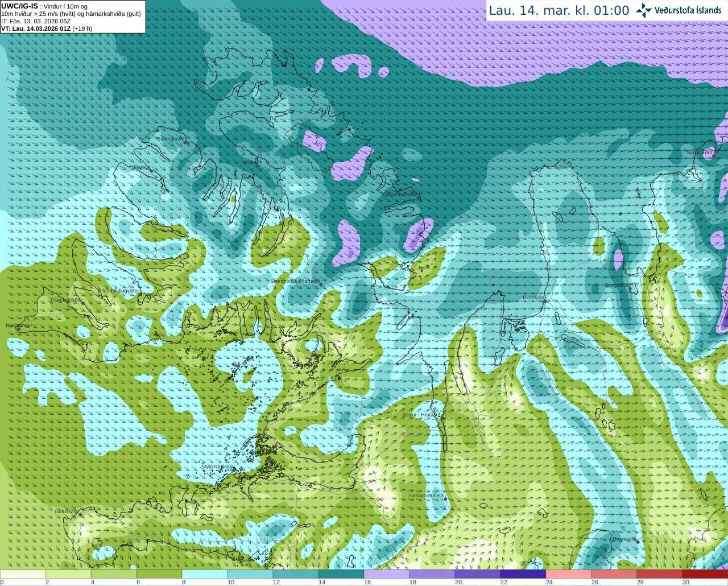Click the 4–6 m/s green legend swatch
Viewport: 728px width, 586px height.
[114, 574]
